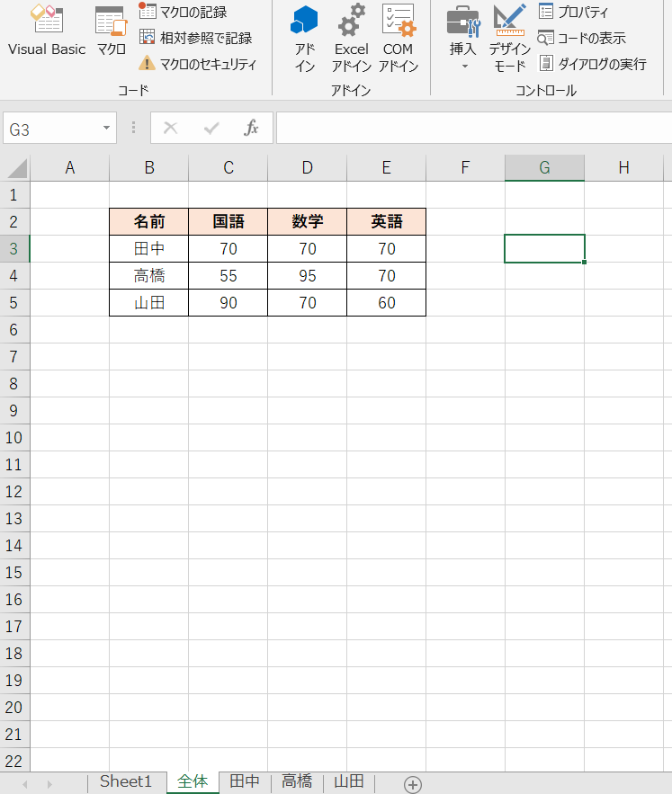Select column A header
Image resolution: width=672 pixels, height=794 pixels.
tap(70, 167)
